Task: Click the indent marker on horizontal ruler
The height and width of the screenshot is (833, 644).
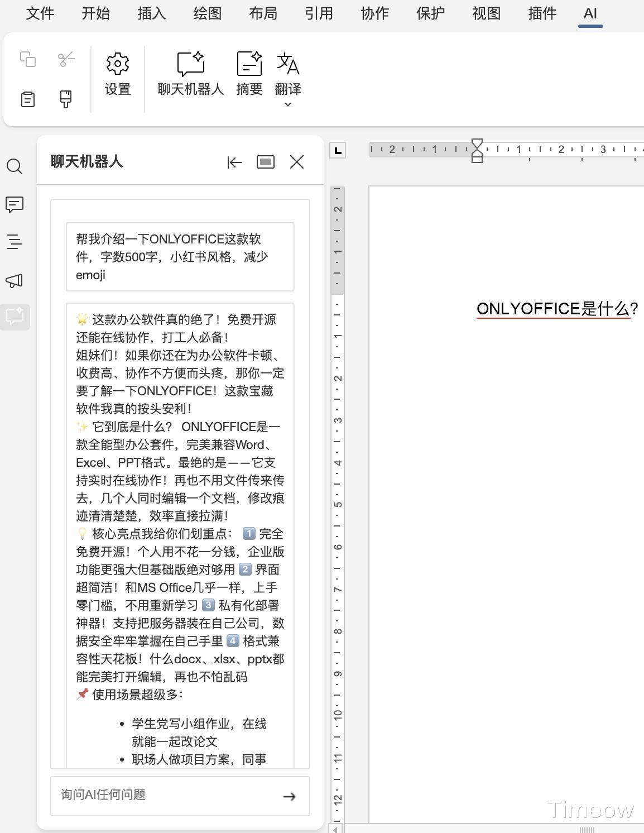Action: tap(477, 151)
